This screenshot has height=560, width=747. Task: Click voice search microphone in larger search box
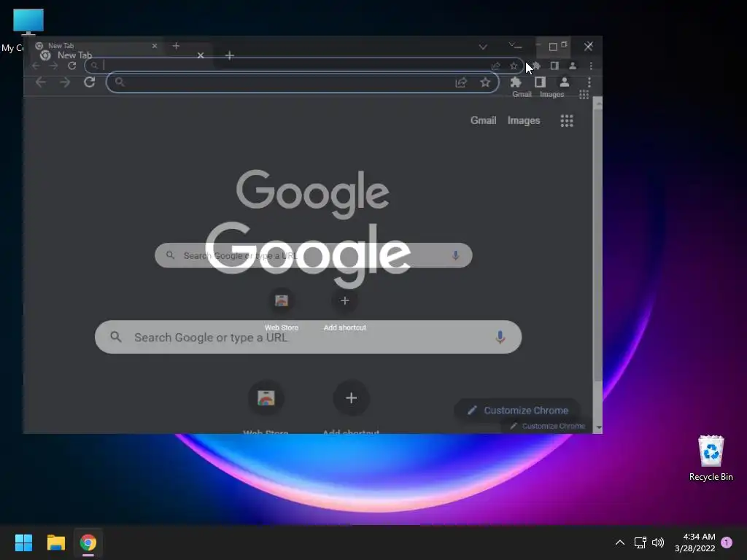(500, 337)
